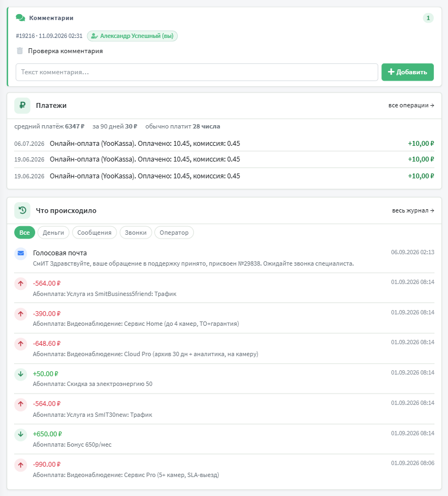Viewport: 448px width, 496px height.
Task: Click the arrow icon beside -648.60 ₽
Action: tap(21, 344)
